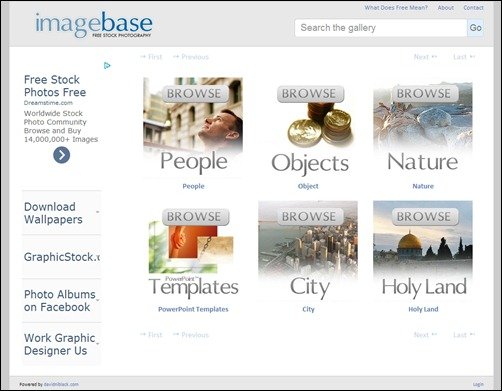The image size is (502, 391).
Task: Click the top Next pagination link
Action: (x=425, y=57)
